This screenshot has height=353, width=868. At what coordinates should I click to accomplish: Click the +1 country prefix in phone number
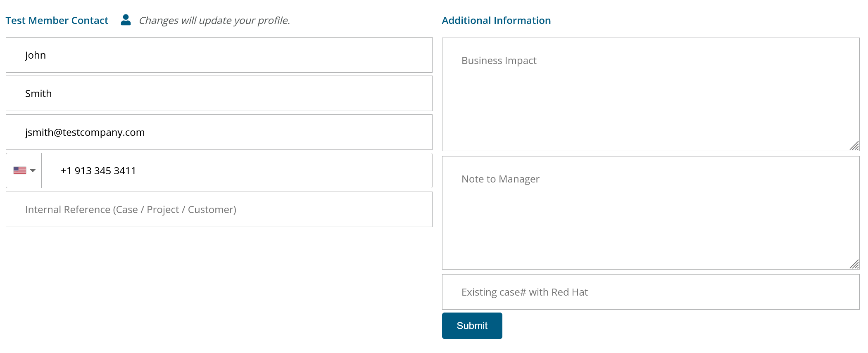coord(66,171)
